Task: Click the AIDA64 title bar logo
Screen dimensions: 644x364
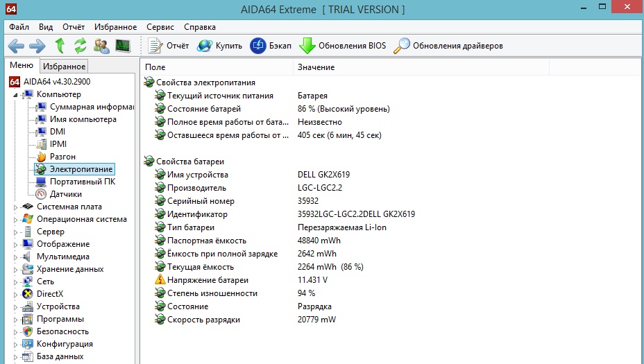Action: [x=10, y=9]
